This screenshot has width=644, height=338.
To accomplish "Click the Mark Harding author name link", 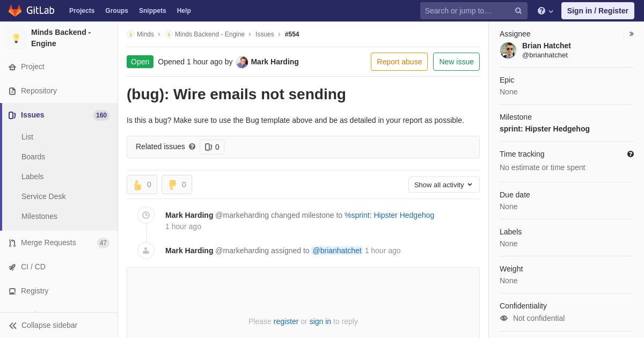I will point(275,62).
